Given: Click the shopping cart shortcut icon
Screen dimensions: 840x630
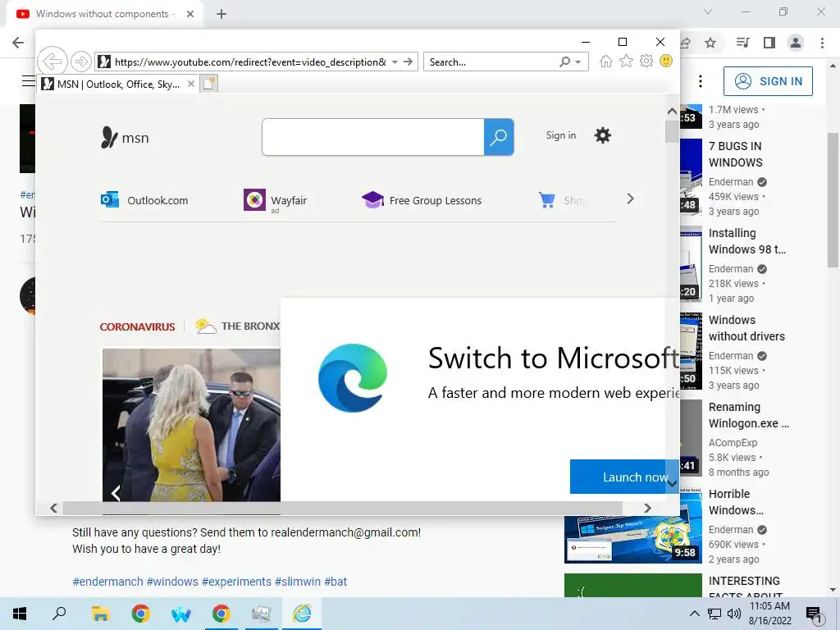Looking at the screenshot, I should [x=547, y=200].
